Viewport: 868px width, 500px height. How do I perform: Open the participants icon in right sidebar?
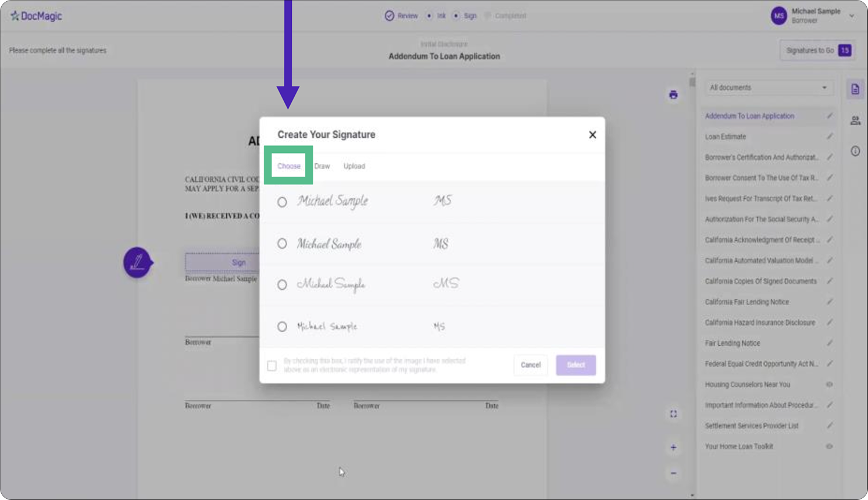pos(855,121)
